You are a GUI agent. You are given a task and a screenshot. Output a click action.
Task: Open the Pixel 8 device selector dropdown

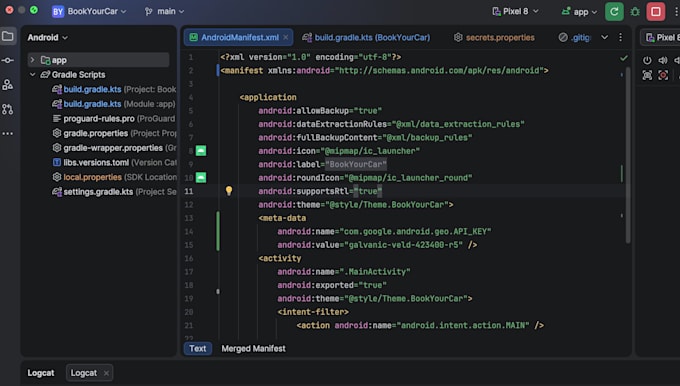coord(516,11)
